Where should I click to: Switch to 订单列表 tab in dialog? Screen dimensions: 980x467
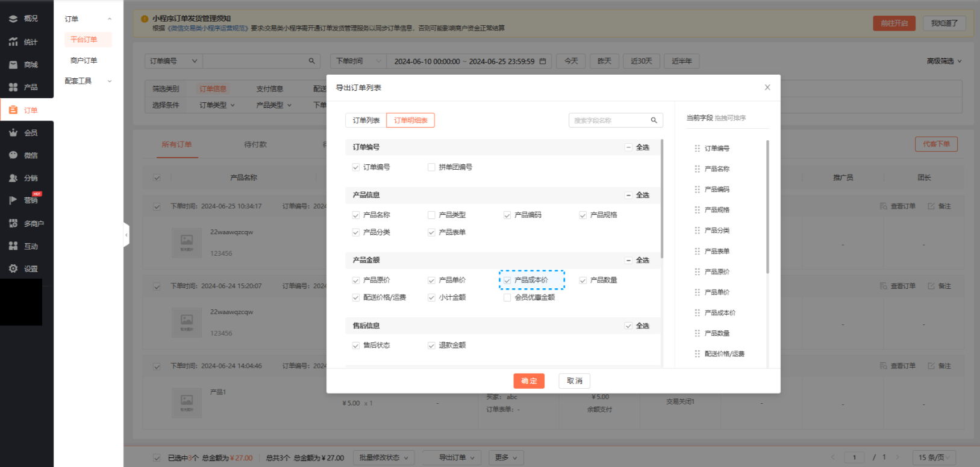(366, 120)
